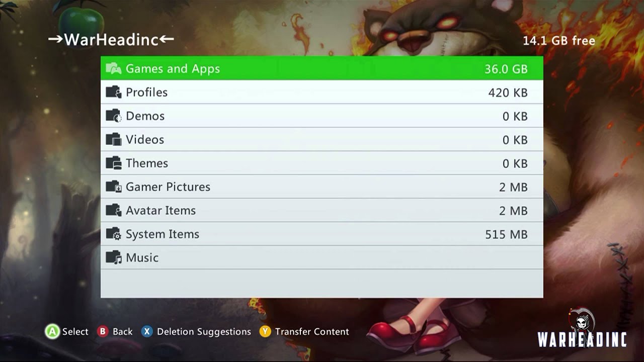Click the blue X Deletion Suggestions button
Viewport: 644px width, 362px height.
point(147,332)
